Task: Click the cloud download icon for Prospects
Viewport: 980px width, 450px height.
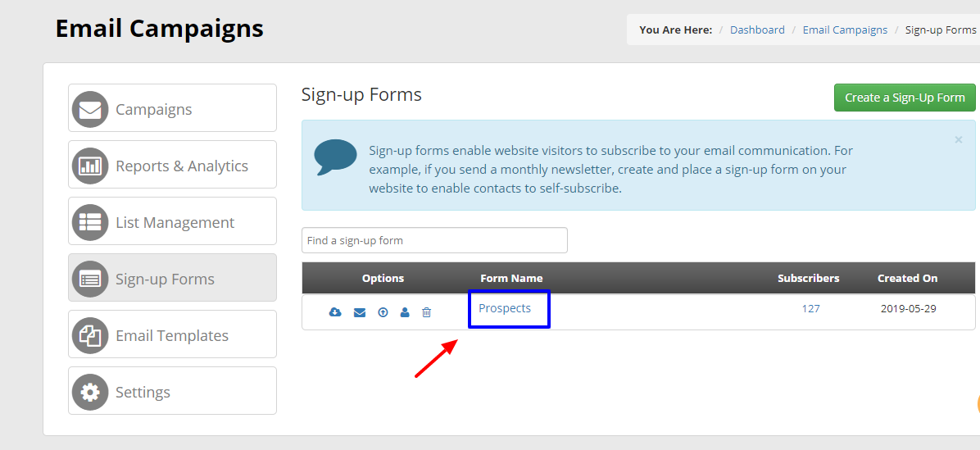Action: pyautogui.click(x=336, y=311)
